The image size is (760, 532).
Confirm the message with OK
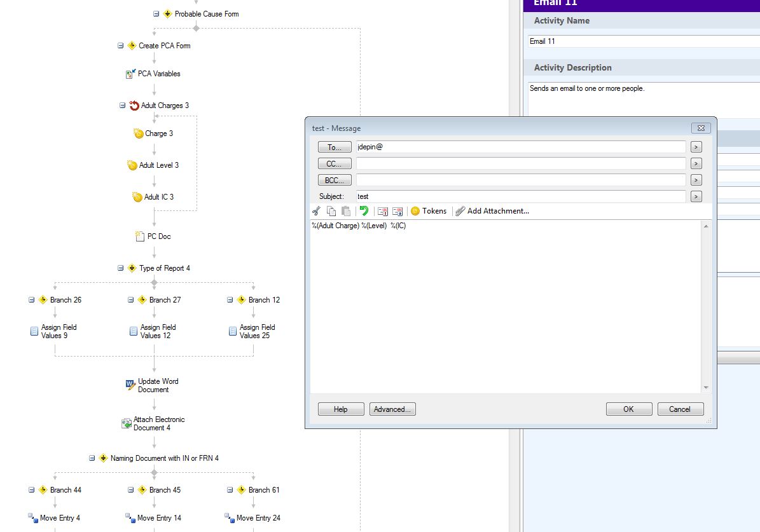click(628, 409)
